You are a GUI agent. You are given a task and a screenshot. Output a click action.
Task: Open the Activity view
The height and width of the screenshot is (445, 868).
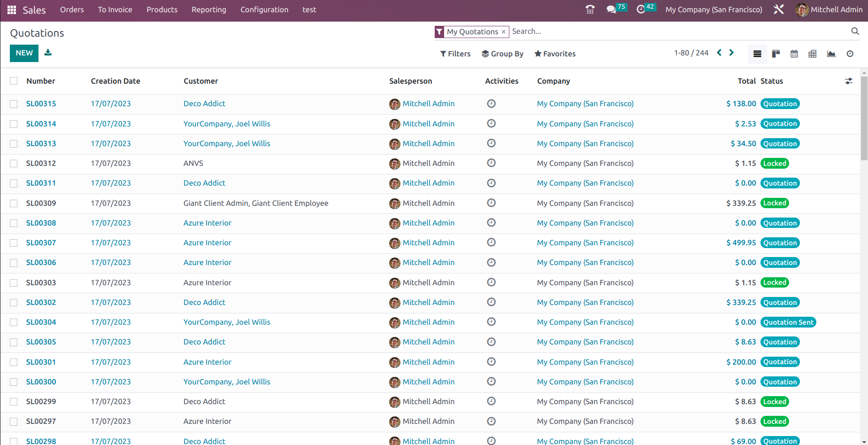click(850, 54)
